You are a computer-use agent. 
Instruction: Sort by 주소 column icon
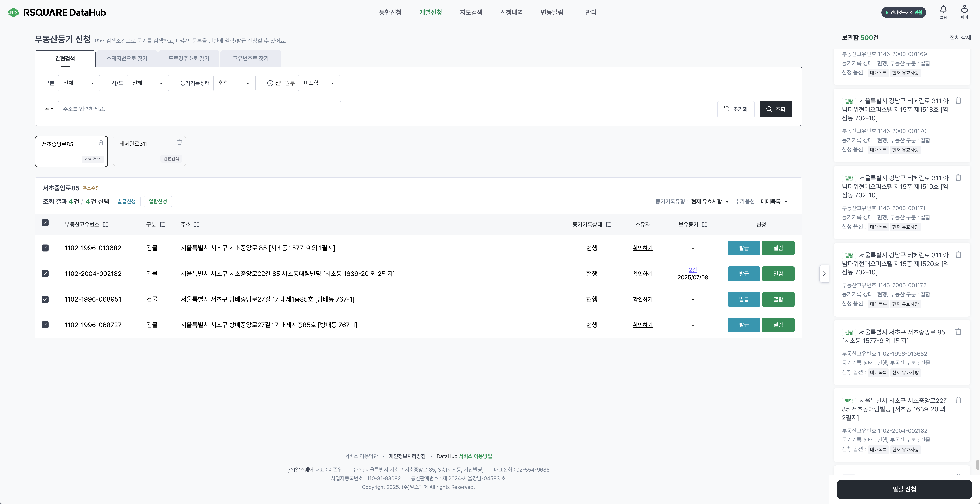197,225
